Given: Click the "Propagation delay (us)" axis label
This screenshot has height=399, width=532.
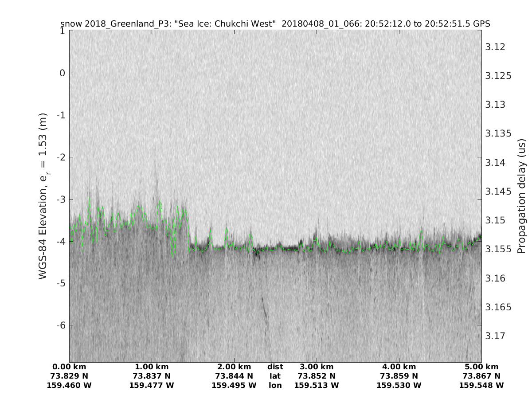Looking at the screenshot, I should click(520, 195).
